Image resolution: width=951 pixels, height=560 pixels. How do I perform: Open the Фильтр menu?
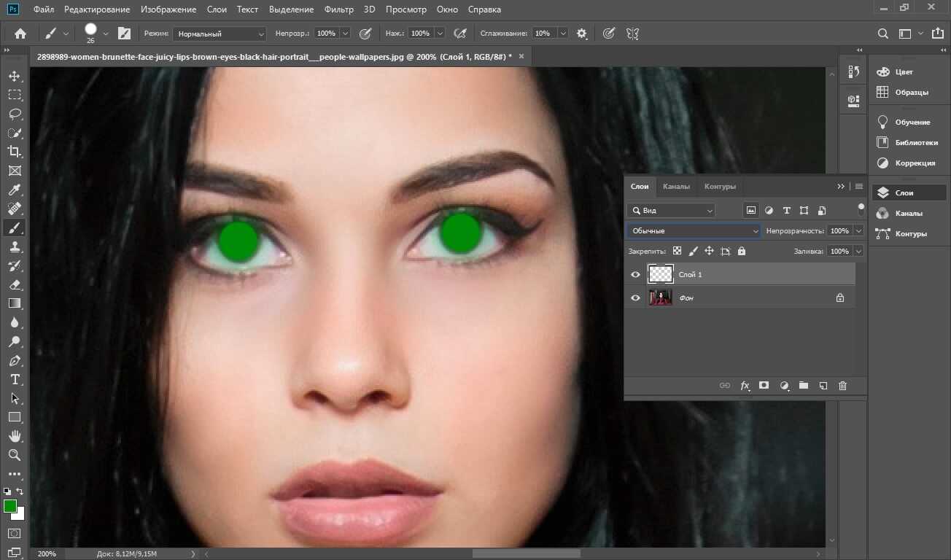point(338,9)
